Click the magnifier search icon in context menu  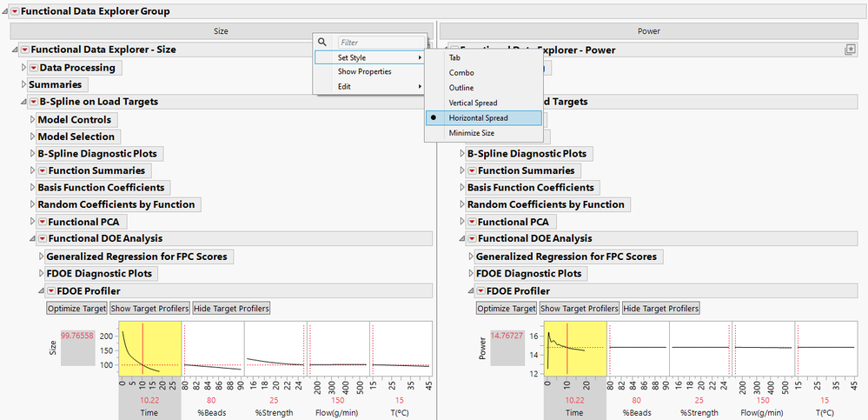tap(322, 42)
